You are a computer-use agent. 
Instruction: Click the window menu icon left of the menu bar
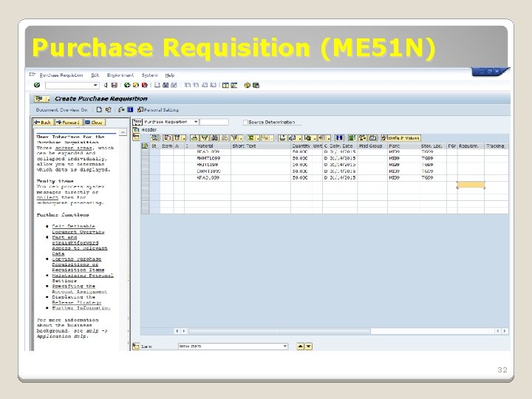pyautogui.click(x=33, y=75)
